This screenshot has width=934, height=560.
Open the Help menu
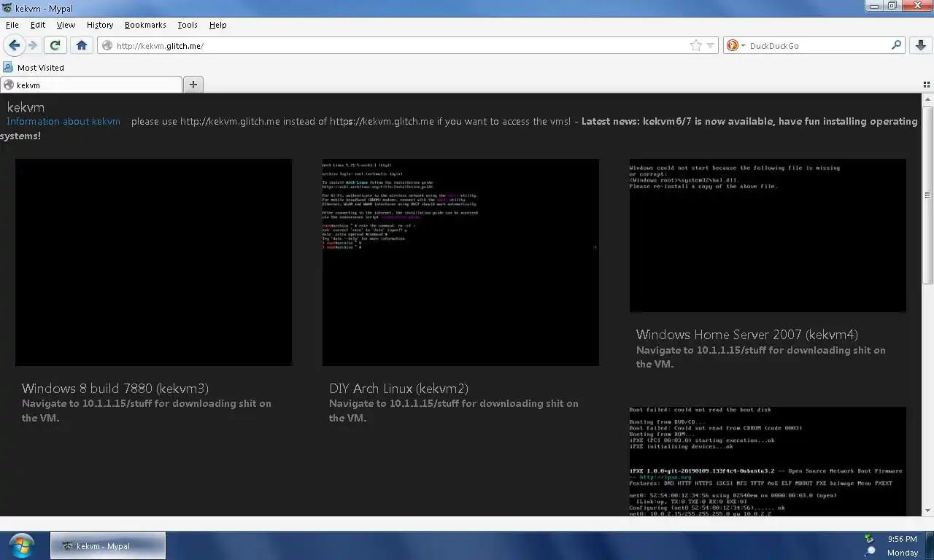[x=217, y=25]
